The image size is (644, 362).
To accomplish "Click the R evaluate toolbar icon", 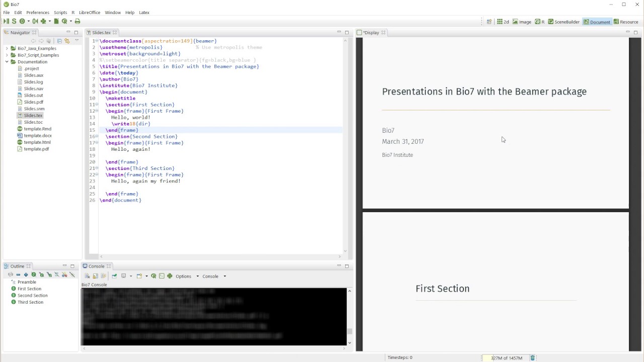I will click(x=64, y=21).
